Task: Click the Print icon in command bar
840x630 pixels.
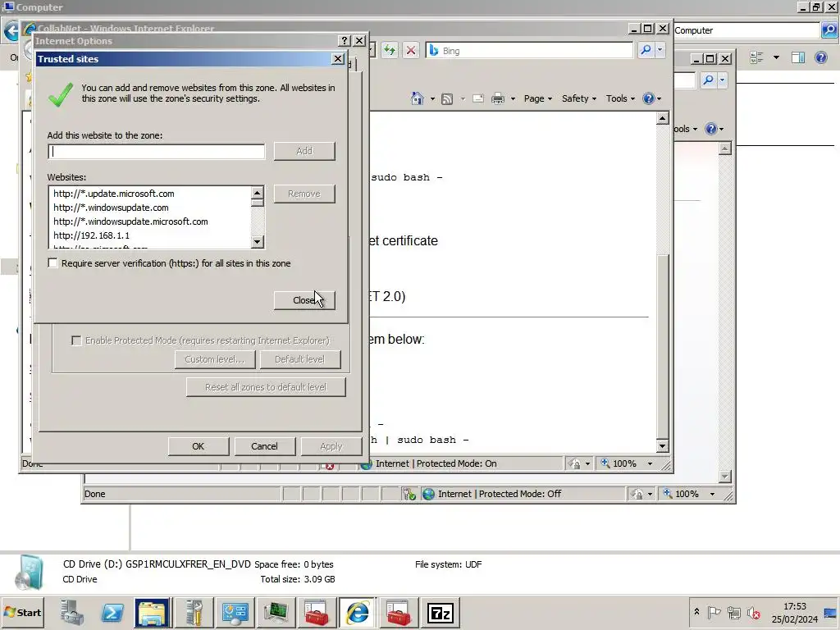Action: click(498, 98)
